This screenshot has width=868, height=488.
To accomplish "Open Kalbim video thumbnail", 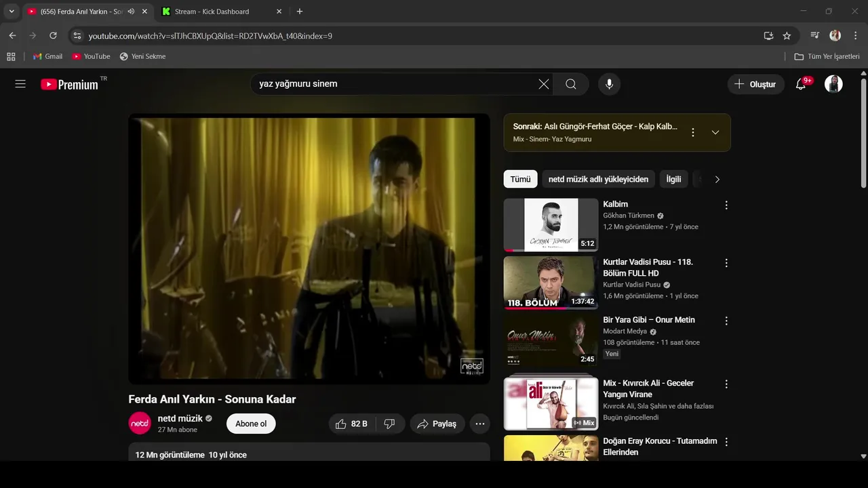I will 551,225.
